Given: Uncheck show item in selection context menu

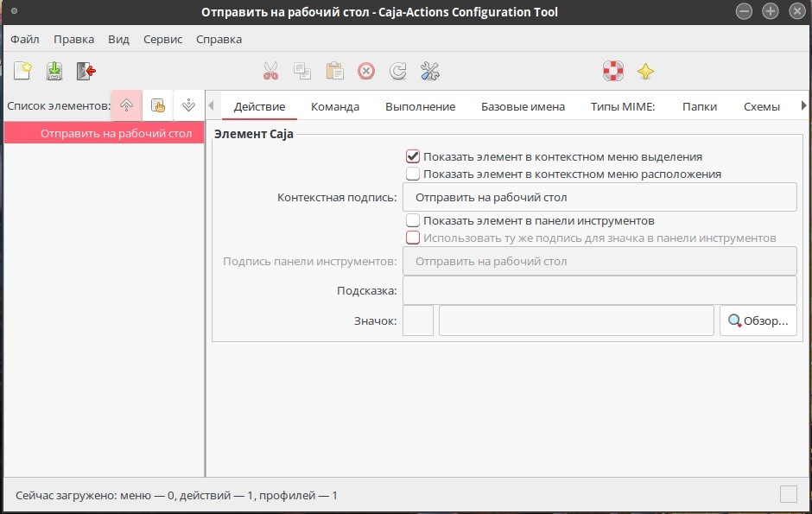Looking at the screenshot, I should (413, 156).
